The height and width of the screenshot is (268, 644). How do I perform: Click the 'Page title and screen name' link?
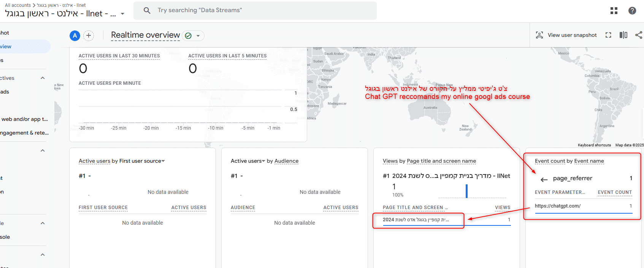click(x=441, y=161)
